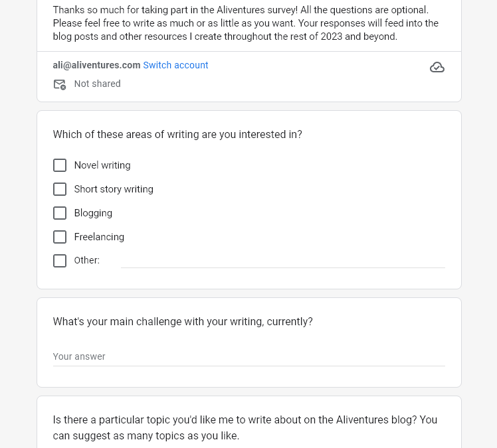Select the Freelancing checkbox
This screenshot has width=497, height=448.
click(x=60, y=237)
